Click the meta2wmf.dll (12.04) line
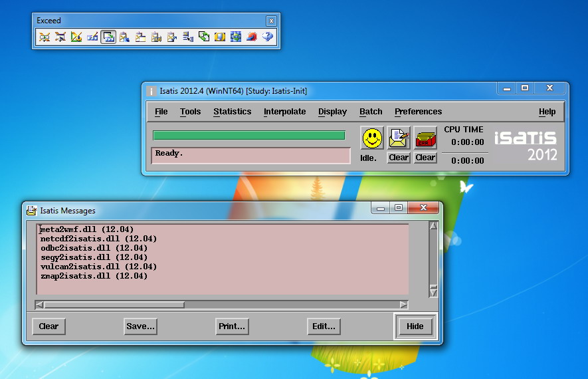The height and width of the screenshot is (379, 588). pos(86,229)
